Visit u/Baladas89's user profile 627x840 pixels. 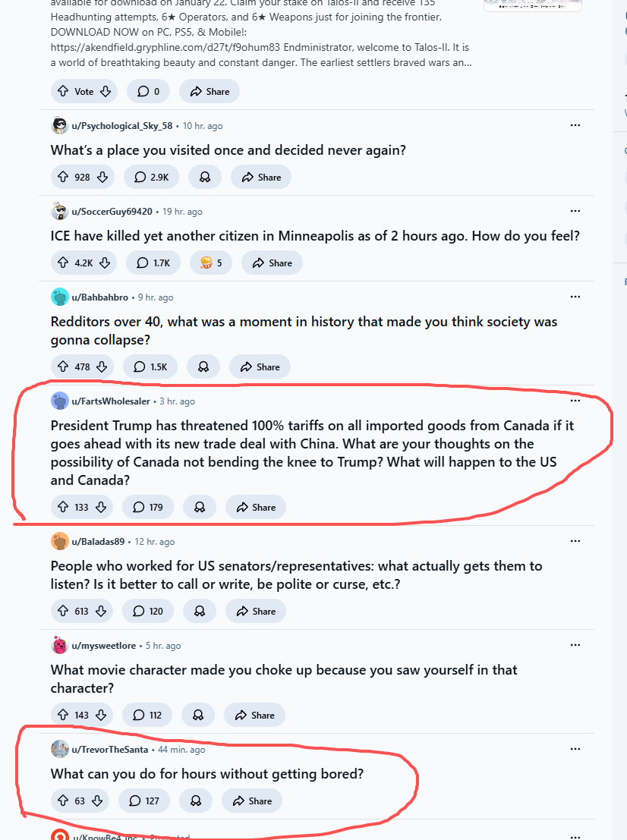pos(98,542)
